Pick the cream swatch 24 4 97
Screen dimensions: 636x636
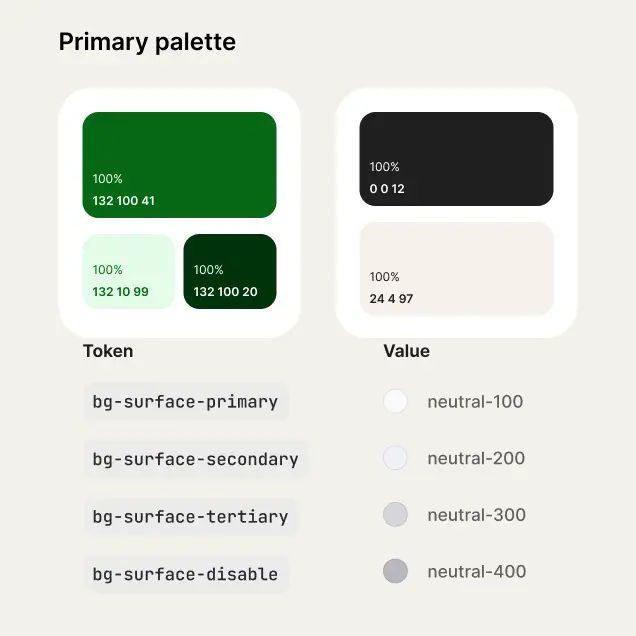click(456, 269)
